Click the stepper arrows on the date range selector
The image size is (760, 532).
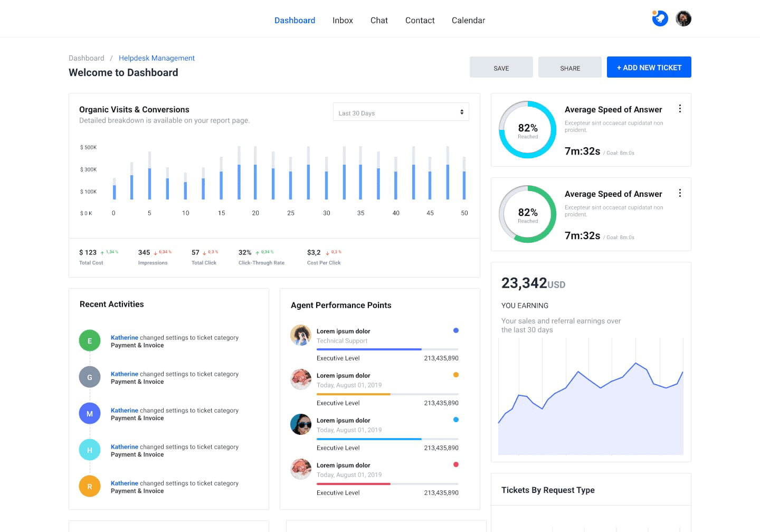[462, 111]
